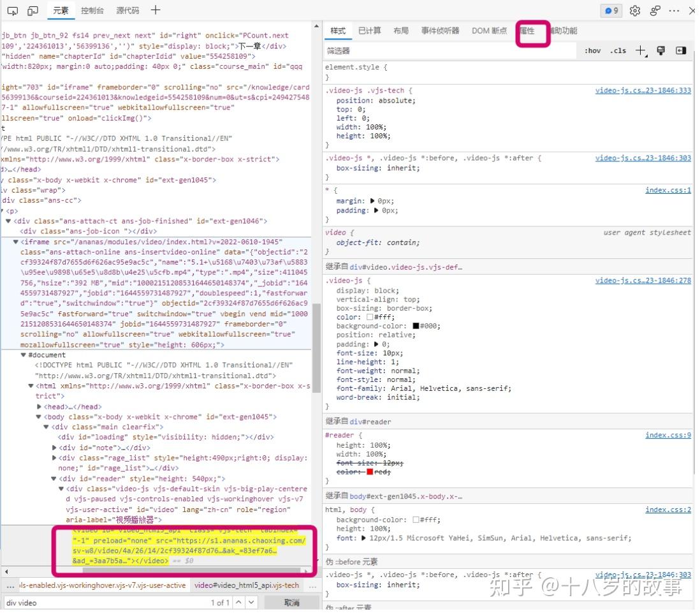The image size is (700, 616).
Task: Click the 筛选器 styles filter field
Action: [x=450, y=51]
